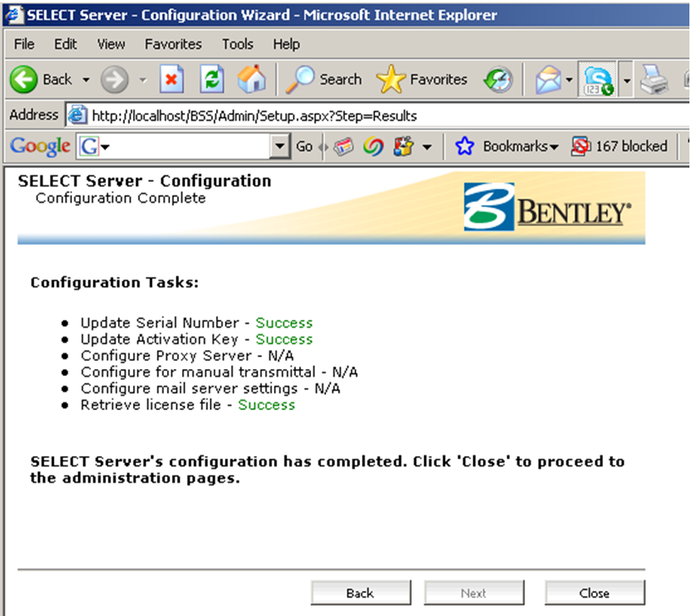
Task: Click 'Retrieve license file' task text
Action: [x=150, y=405]
